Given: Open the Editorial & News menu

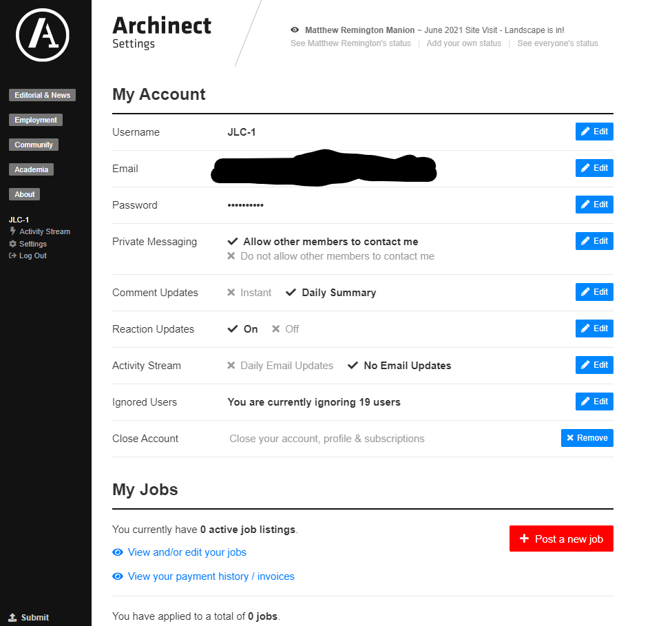Looking at the screenshot, I should pyautogui.click(x=43, y=95).
